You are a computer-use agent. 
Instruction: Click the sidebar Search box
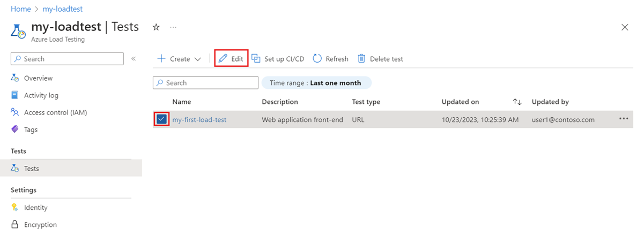[x=72, y=59]
